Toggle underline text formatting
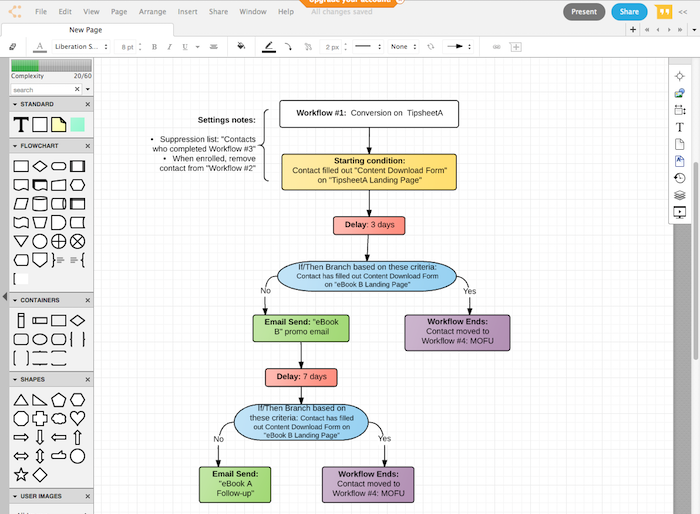This screenshot has width=700, height=514. (185, 46)
